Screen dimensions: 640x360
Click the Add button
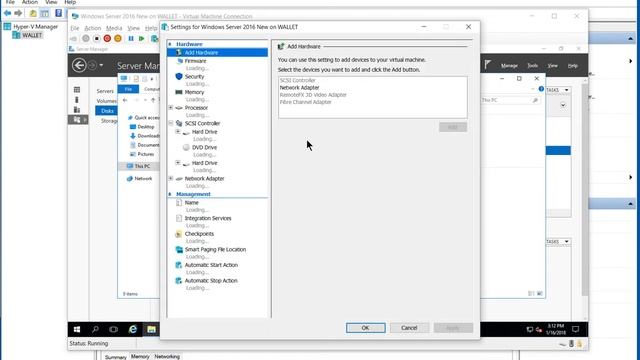point(453,127)
